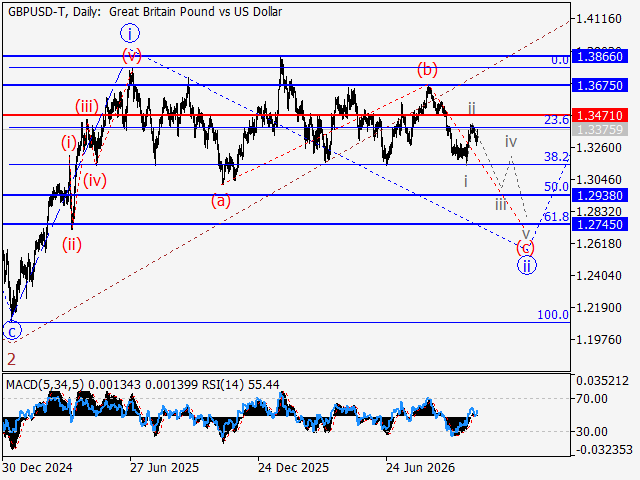Click the 1.26180 price axis value

599,244
